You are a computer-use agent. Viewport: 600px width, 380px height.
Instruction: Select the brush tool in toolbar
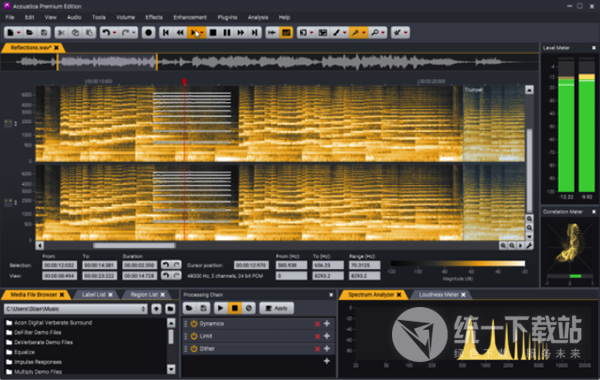[x=336, y=33]
